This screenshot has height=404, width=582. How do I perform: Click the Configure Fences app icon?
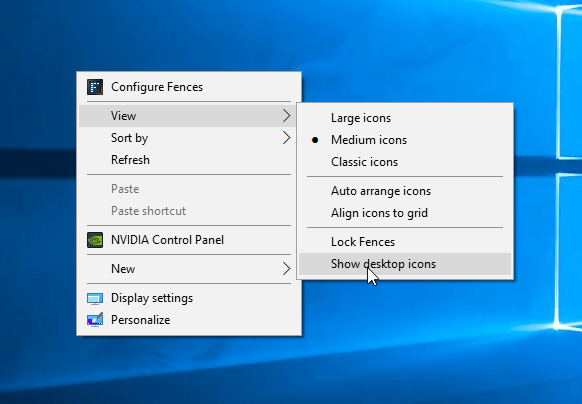coord(95,87)
